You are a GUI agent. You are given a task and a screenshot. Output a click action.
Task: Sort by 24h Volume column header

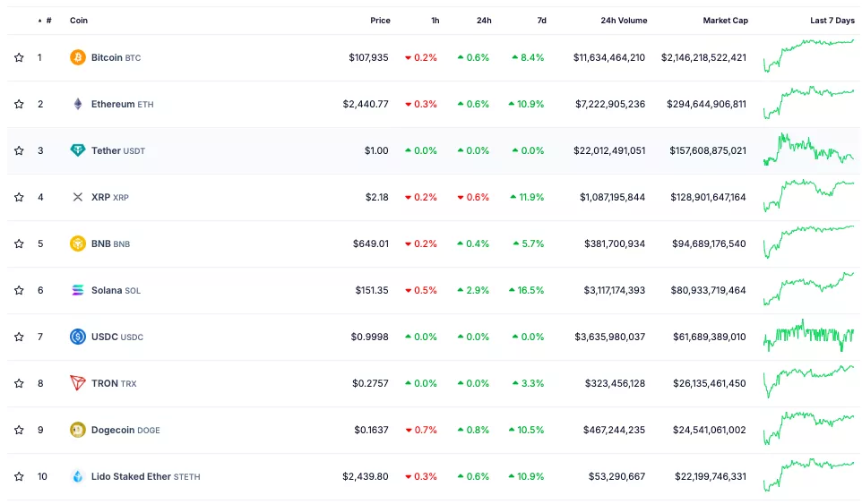[624, 21]
